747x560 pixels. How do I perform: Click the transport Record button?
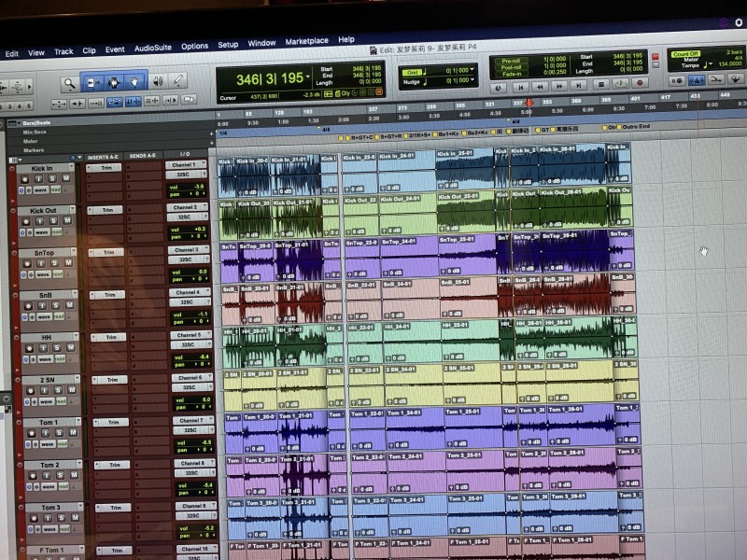640,83
